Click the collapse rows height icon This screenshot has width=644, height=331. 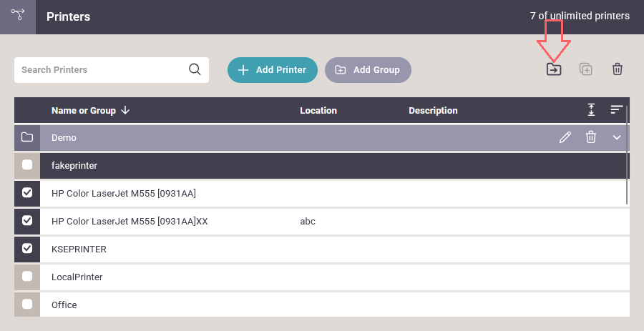591,110
